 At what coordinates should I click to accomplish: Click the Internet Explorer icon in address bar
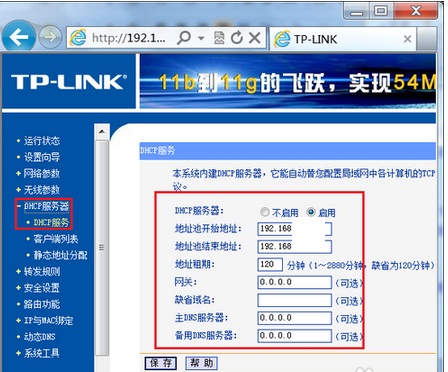78,38
